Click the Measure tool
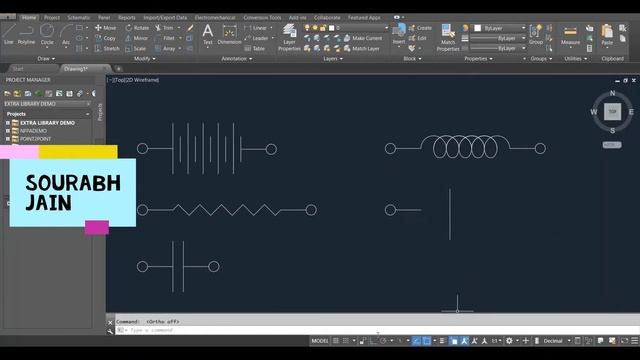This screenshot has height=360, width=640. click(x=570, y=35)
